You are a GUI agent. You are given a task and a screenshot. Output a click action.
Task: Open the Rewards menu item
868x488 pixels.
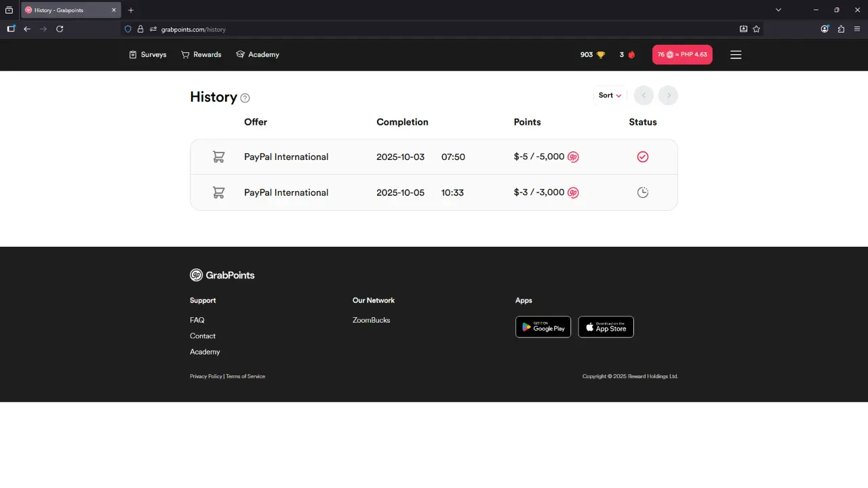[x=201, y=55]
